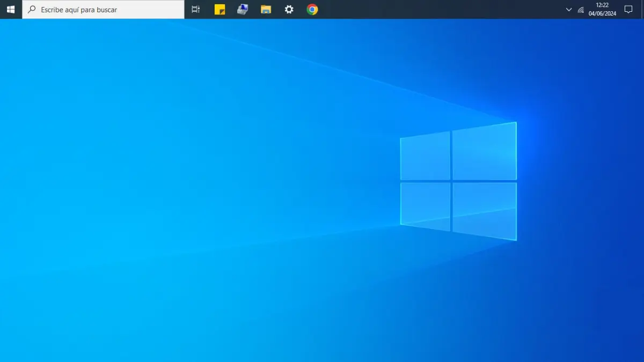This screenshot has width=644, height=362.
Task: Click the magnifier icon in the search box
Action: 32,10
